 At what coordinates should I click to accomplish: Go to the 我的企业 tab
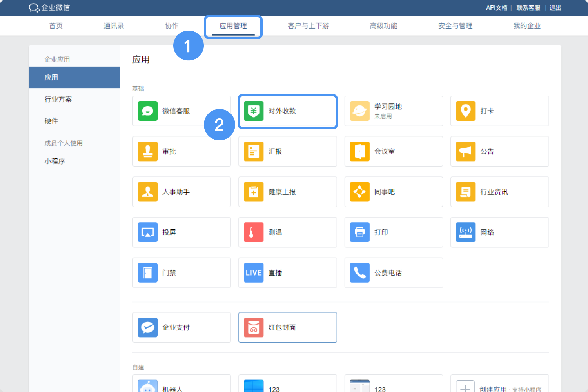pyautogui.click(x=527, y=25)
